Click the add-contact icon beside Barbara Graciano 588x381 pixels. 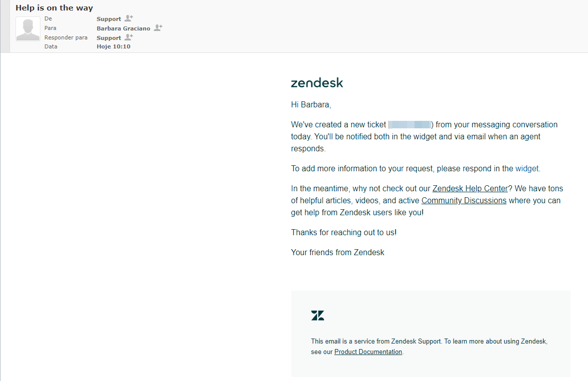[158, 28]
